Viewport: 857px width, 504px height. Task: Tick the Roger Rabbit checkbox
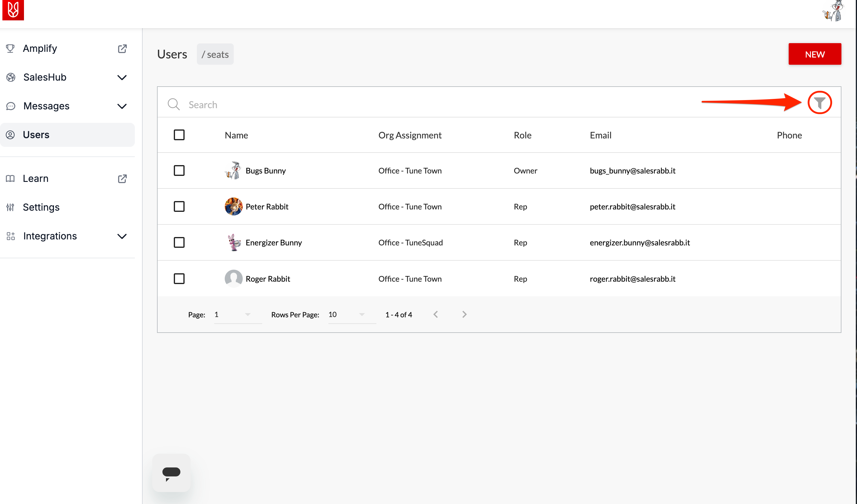[x=179, y=279]
